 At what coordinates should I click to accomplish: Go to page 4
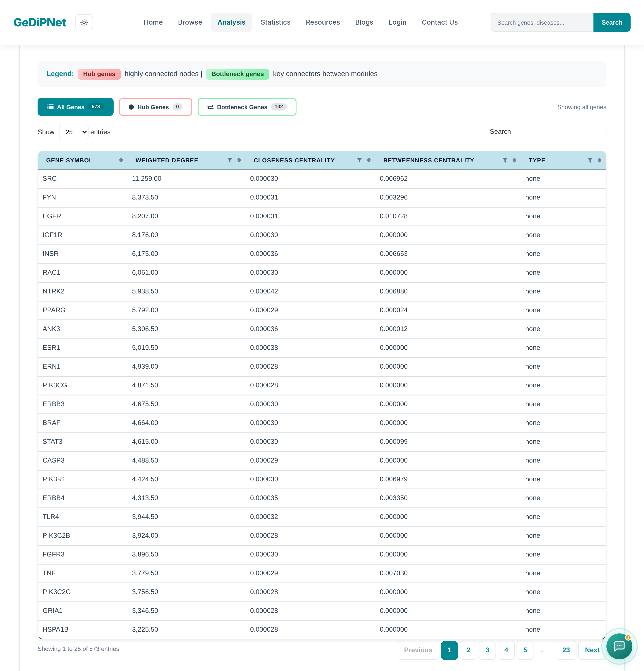506,650
